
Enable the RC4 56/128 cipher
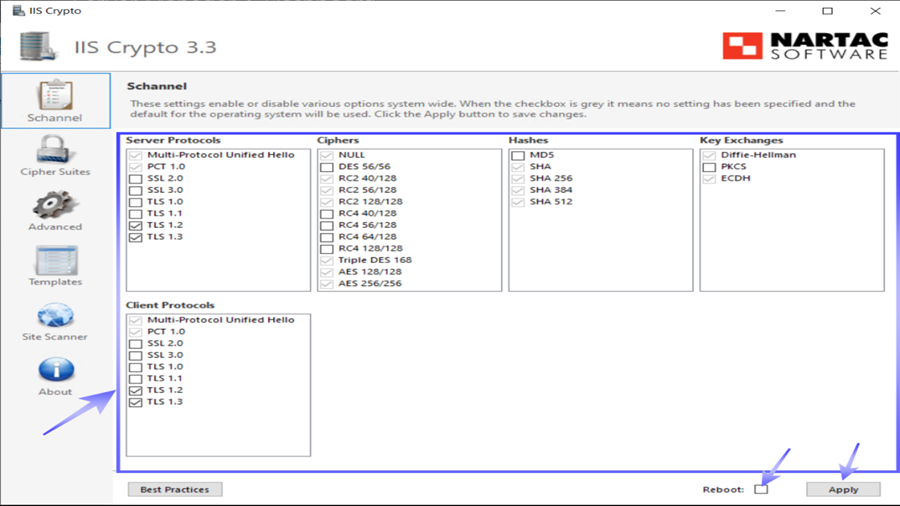coord(327,225)
